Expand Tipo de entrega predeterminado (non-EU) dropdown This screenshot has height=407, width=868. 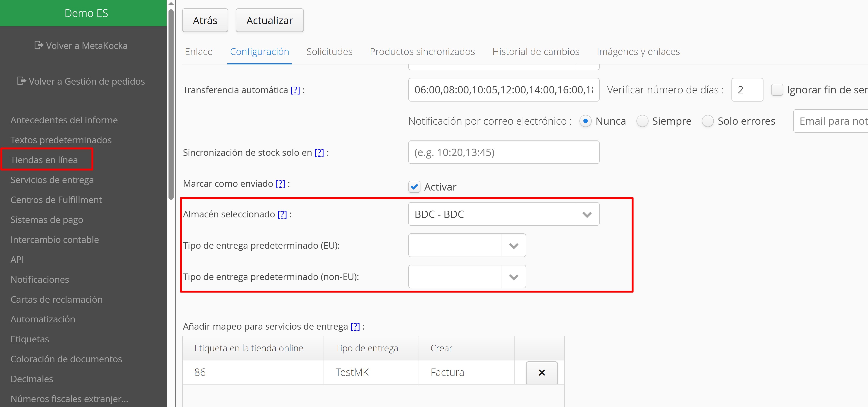[x=514, y=277]
